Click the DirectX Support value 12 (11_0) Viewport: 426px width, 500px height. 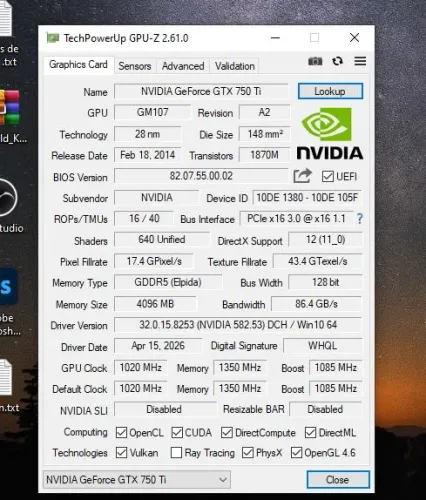coord(325,239)
